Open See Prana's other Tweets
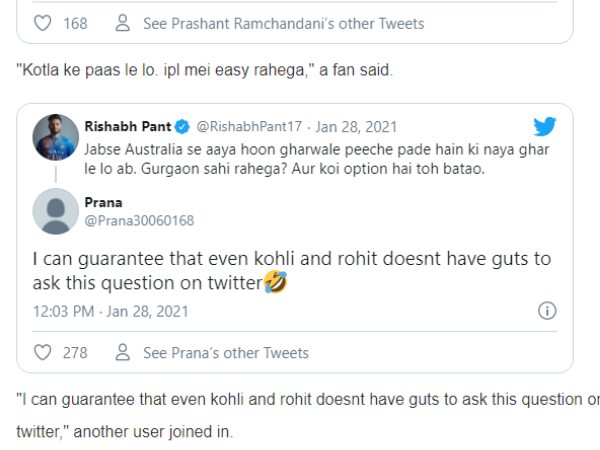This screenshot has height=450, width=600. pyautogui.click(x=226, y=352)
